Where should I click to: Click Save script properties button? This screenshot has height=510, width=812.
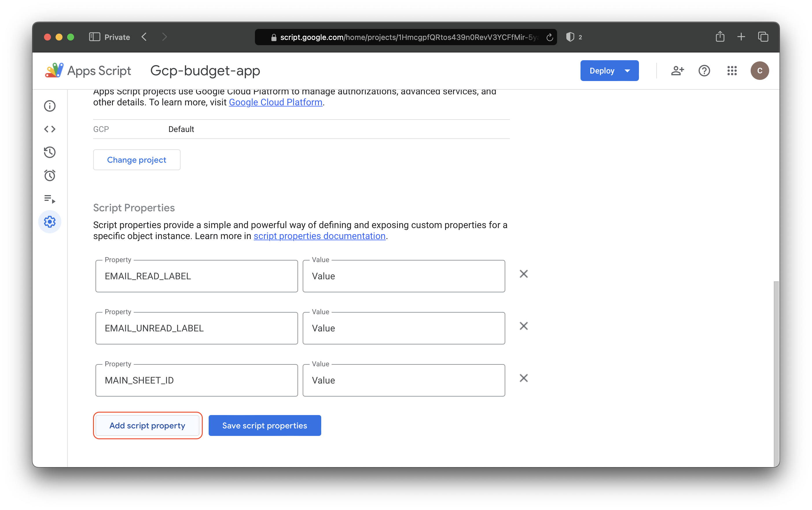pyautogui.click(x=264, y=425)
